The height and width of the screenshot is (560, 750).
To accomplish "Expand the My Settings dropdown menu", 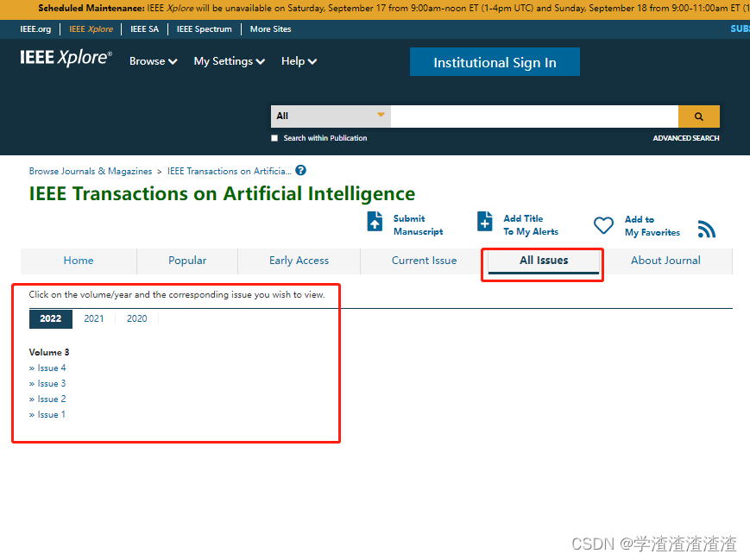I will point(229,61).
